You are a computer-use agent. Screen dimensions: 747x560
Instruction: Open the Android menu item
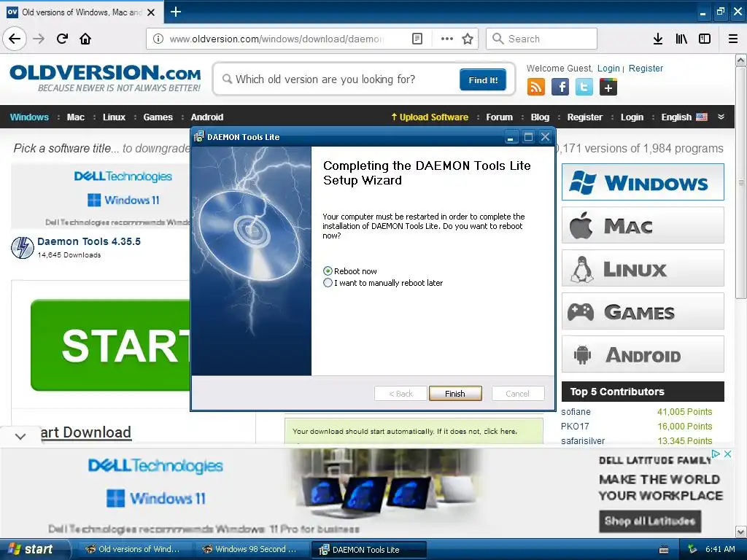coord(206,117)
